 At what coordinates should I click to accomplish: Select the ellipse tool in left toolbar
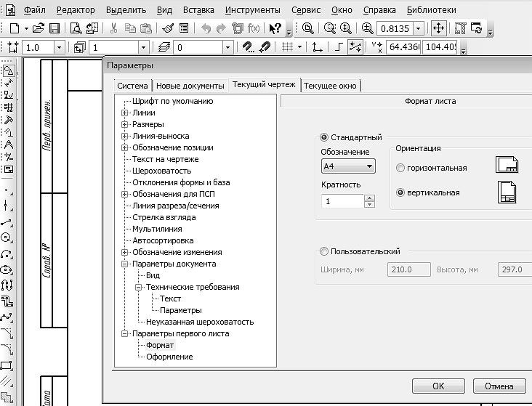(x=7, y=269)
